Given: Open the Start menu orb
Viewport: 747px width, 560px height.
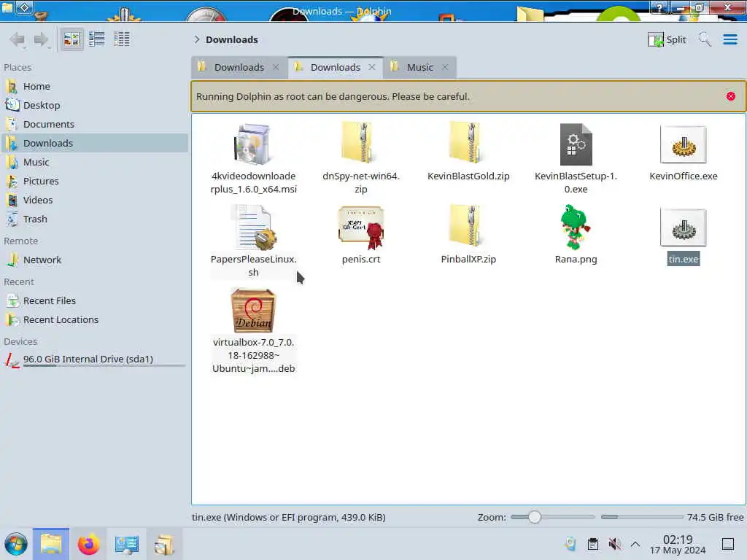Looking at the screenshot, I should click(x=16, y=544).
